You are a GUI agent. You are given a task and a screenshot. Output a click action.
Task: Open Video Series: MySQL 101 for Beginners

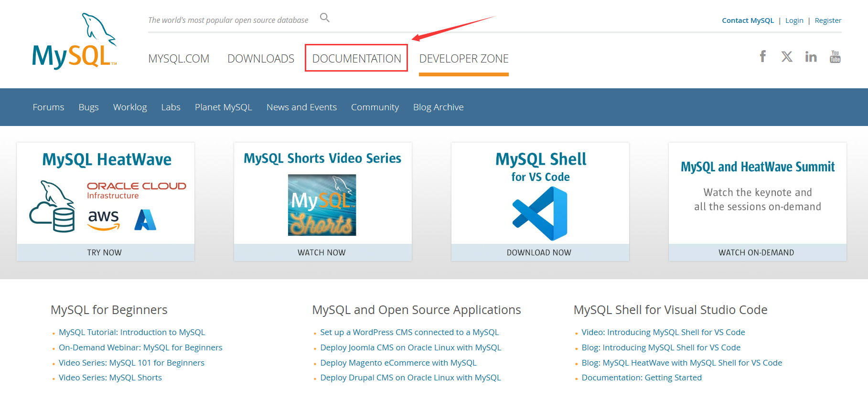[131, 363]
